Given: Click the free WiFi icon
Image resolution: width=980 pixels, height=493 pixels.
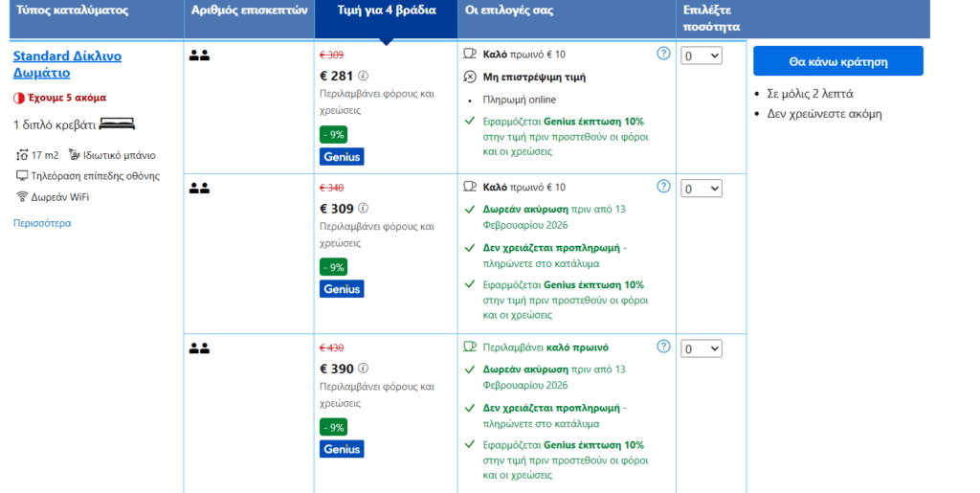Looking at the screenshot, I should (22, 197).
